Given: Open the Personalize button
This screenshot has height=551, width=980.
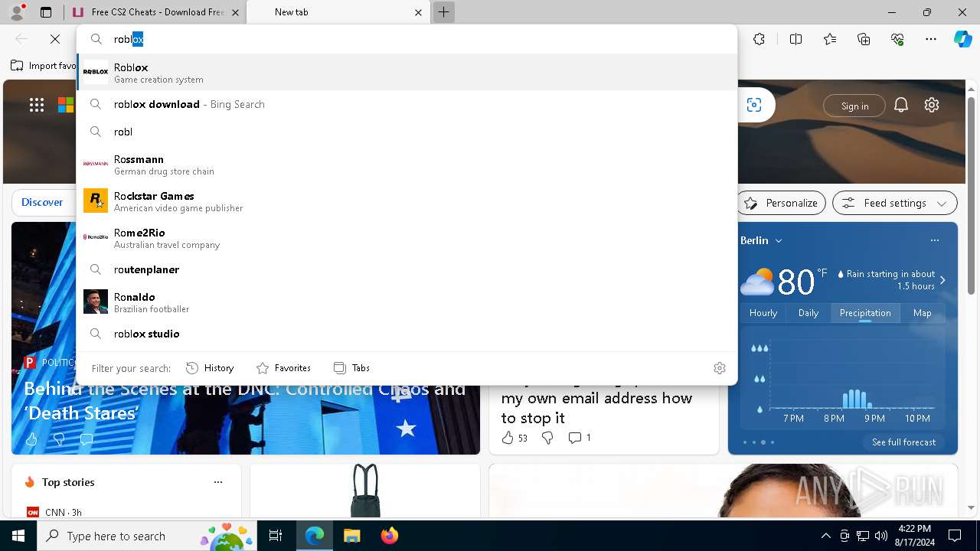Looking at the screenshot, I should [781, 203].
